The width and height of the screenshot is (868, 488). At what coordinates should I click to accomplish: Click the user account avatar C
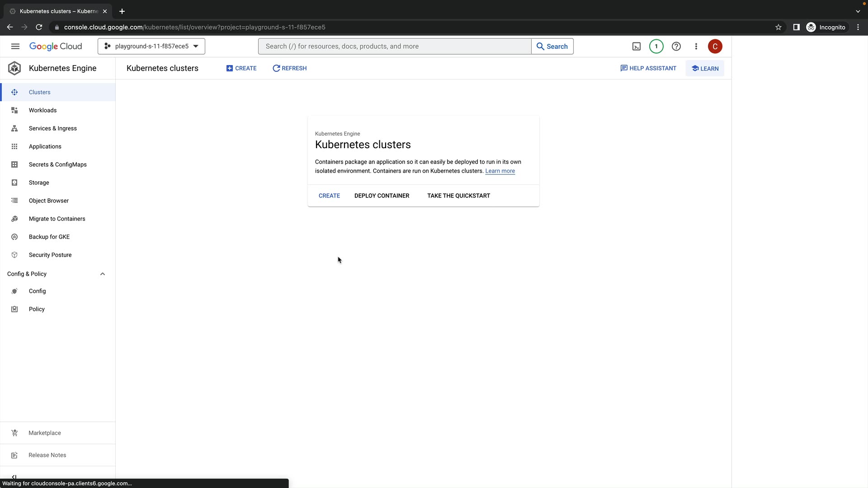pyautogui.click(x=715, y=46)
